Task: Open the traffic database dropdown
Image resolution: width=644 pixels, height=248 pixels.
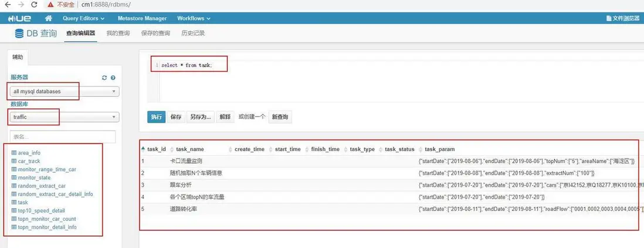Action: (65, 117)
